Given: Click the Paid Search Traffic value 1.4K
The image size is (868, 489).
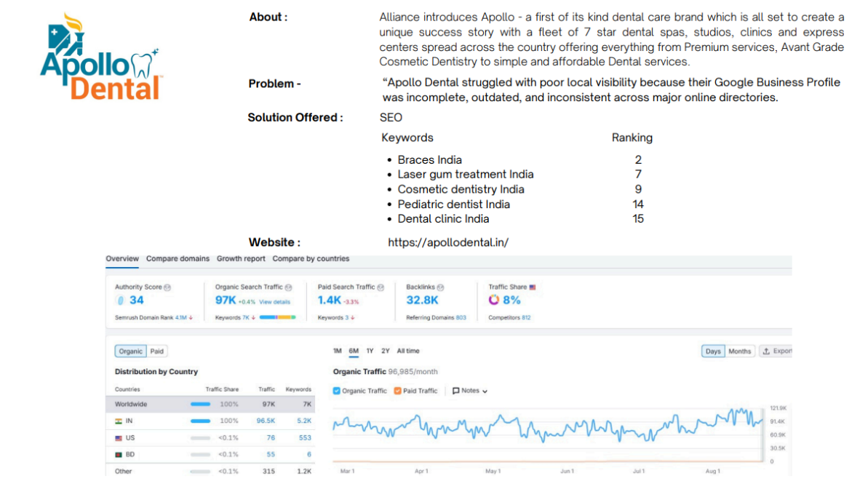Looking at the screenshot, I should click(330, 300).
